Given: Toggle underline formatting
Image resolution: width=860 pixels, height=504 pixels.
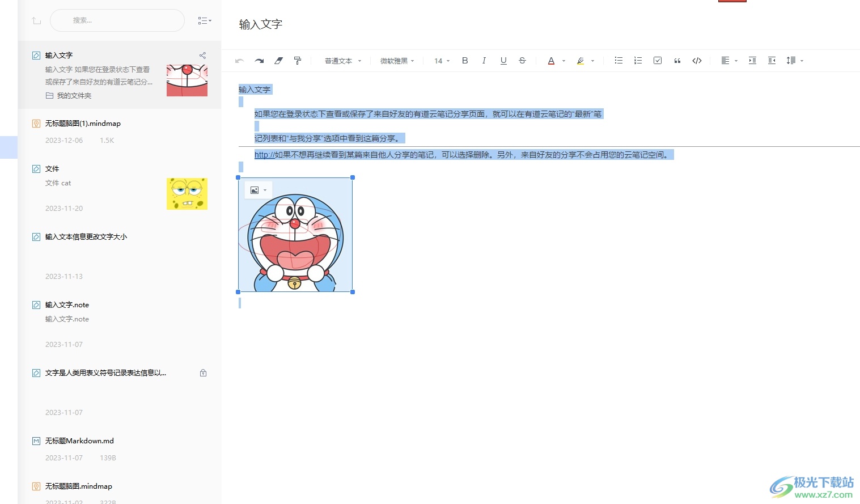Looking at the screenshot, I should pos(503,61).
